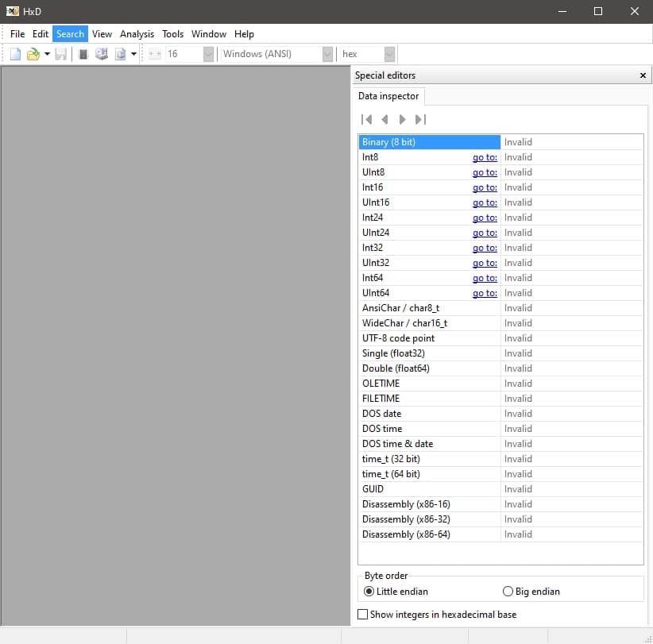Open the View menu

click(x=102, y=34)
